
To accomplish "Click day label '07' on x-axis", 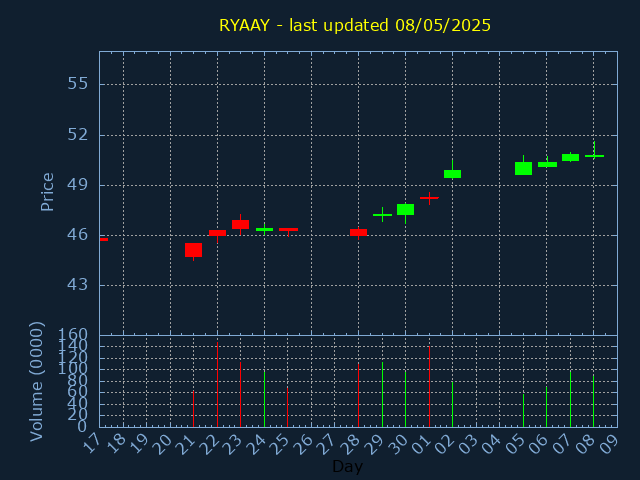I will (562, 443).
